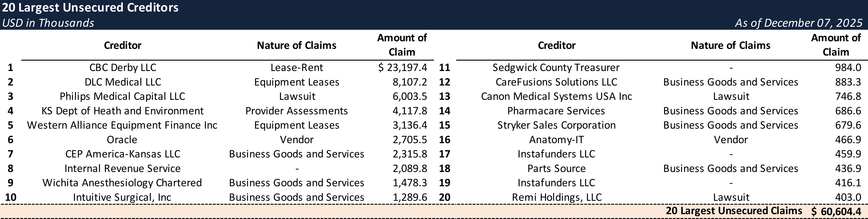Select the Internal Revenue Service creditor
868x219 pixels.
(122, 169)
